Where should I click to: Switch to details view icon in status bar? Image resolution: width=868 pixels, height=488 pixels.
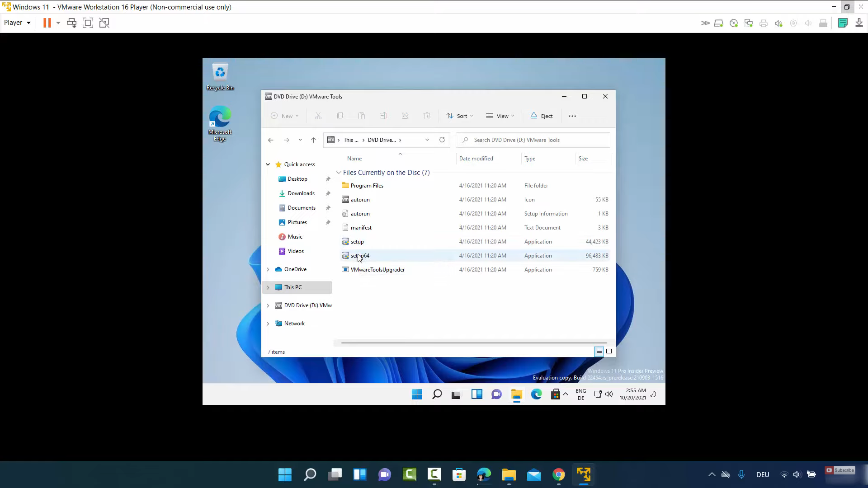click(x=599, y=352)
